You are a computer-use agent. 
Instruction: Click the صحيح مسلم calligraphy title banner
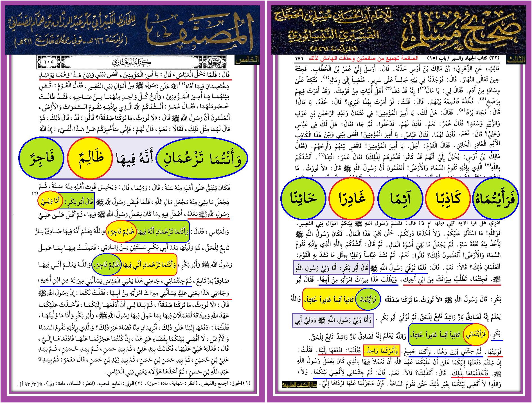coord(461,31)
